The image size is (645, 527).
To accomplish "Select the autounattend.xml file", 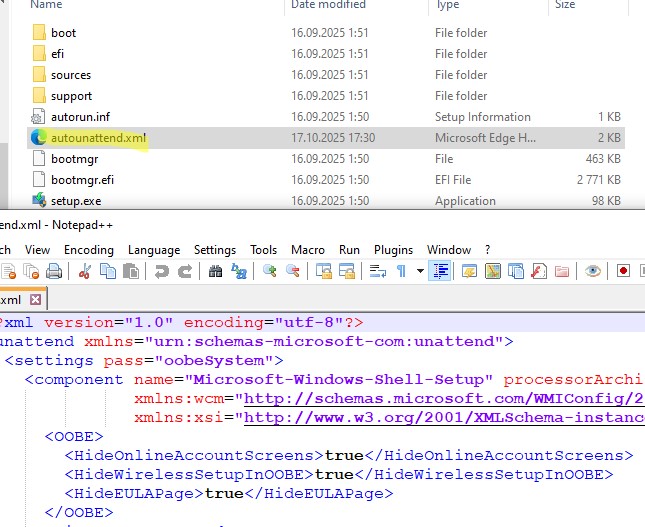I will pos(98,137).
